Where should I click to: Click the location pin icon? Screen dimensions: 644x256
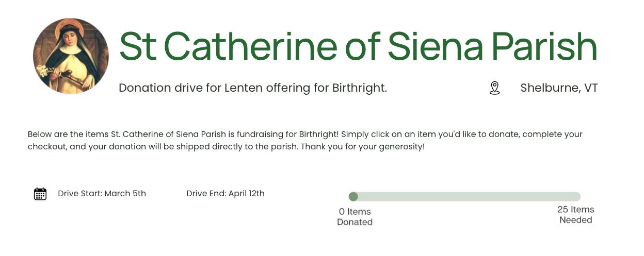pyautogui.click(x=494, y=88)
